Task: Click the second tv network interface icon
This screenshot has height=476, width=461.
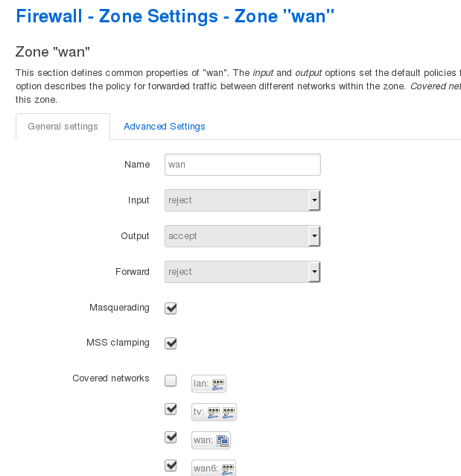Action: [229, 412]
